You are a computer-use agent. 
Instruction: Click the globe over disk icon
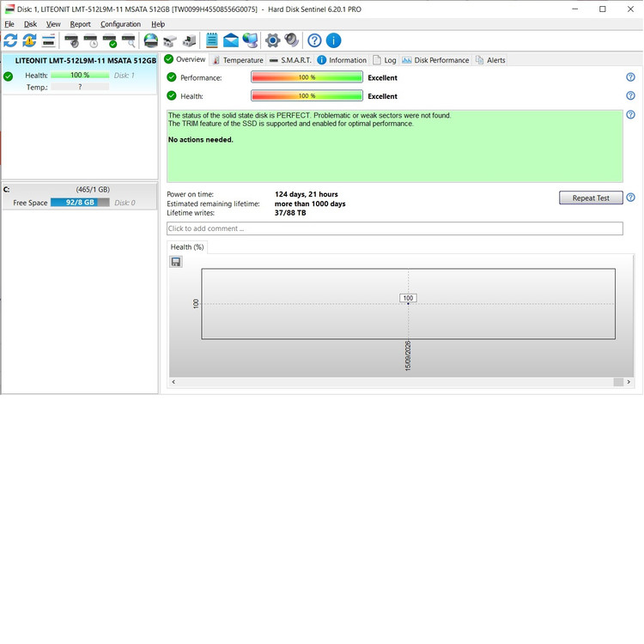pyautogui.click(x=151, y=40)
